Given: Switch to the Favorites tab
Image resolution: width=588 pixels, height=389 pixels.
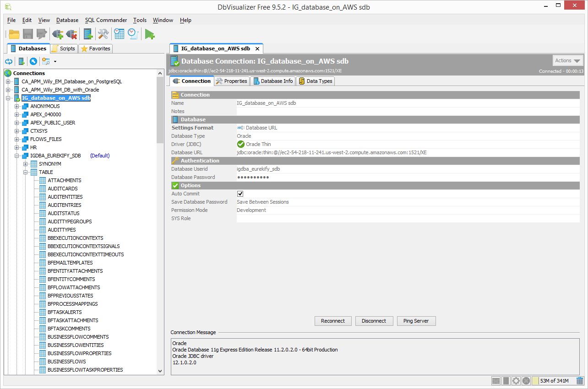Looking at the screenshot, I should click(x=95, y=49).
